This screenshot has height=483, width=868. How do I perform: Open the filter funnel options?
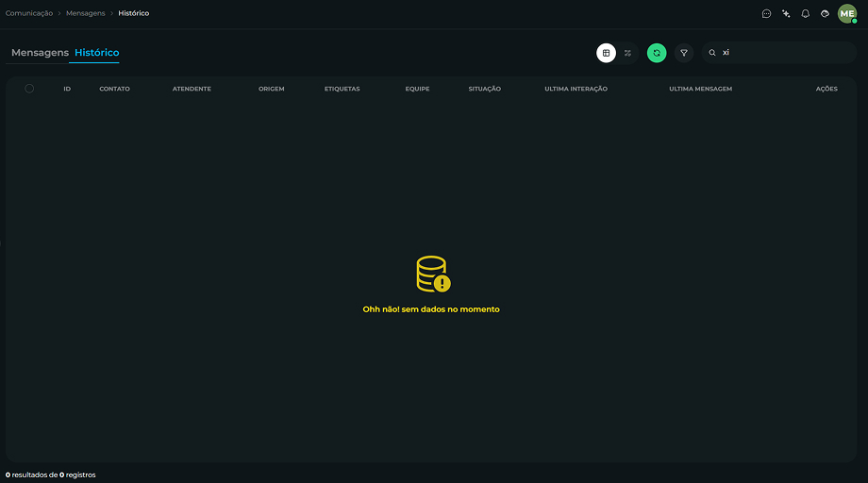(x=684, y=53)
